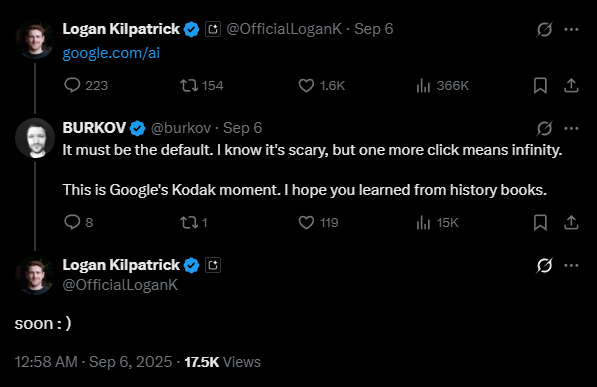This screenshot has height=387, width=597.
Task: Open Grok explain icon on first tweet
Action: pos(544,29)
